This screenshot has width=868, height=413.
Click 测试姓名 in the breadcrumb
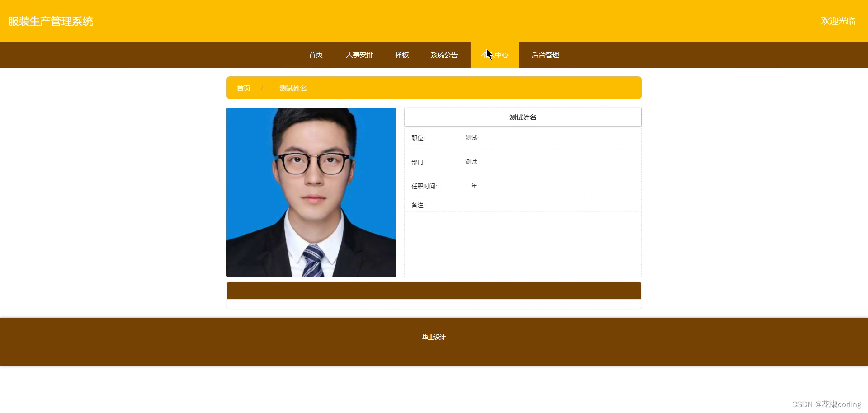click(x=293, y=88)
